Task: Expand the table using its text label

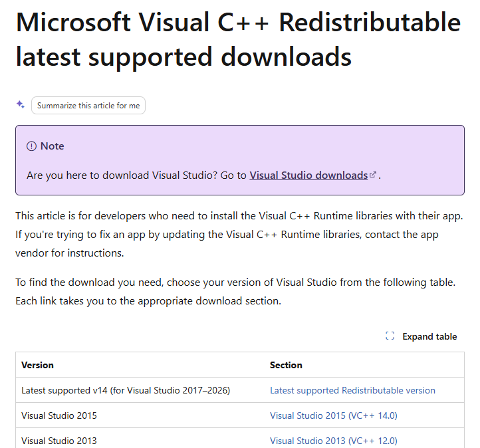Action: [429, 336]
